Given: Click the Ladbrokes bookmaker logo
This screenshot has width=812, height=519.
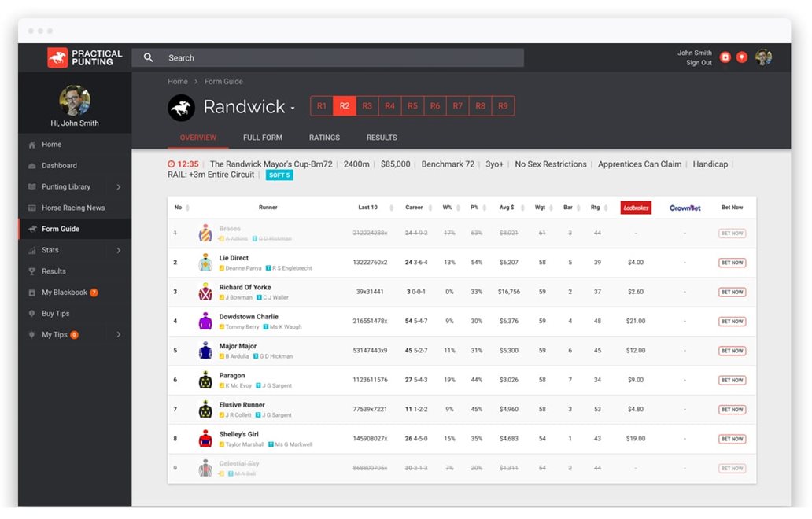Looking at the screenshot, I should (x=636, y=208).
